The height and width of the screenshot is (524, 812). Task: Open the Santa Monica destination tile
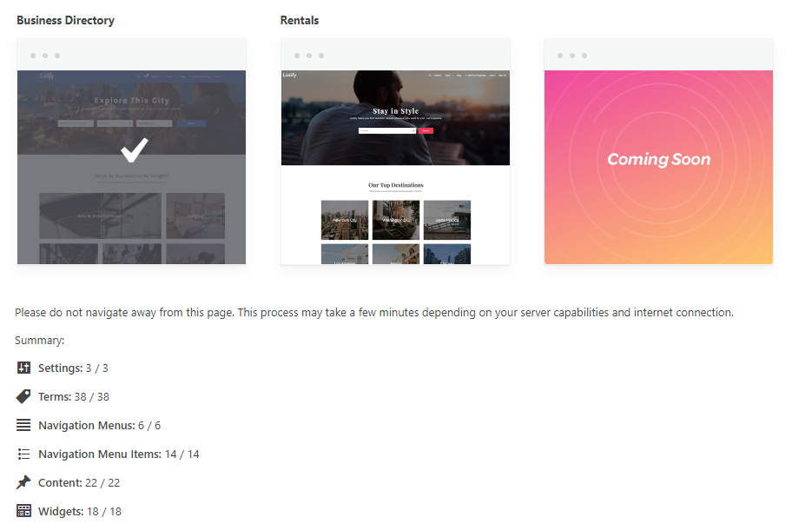click(x=447, y=220)
